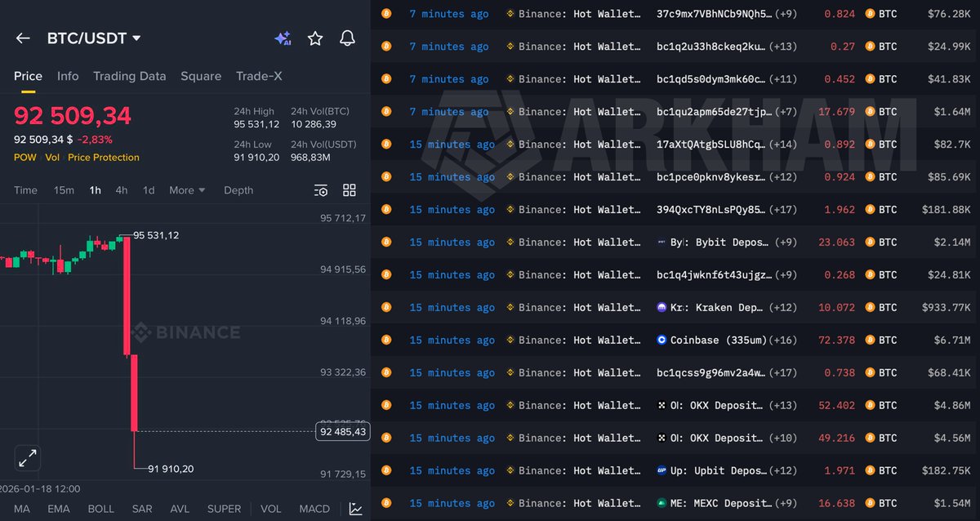Go back with the left arrow icon
This screenshot has width=980, height=521.
click(23, 38)
